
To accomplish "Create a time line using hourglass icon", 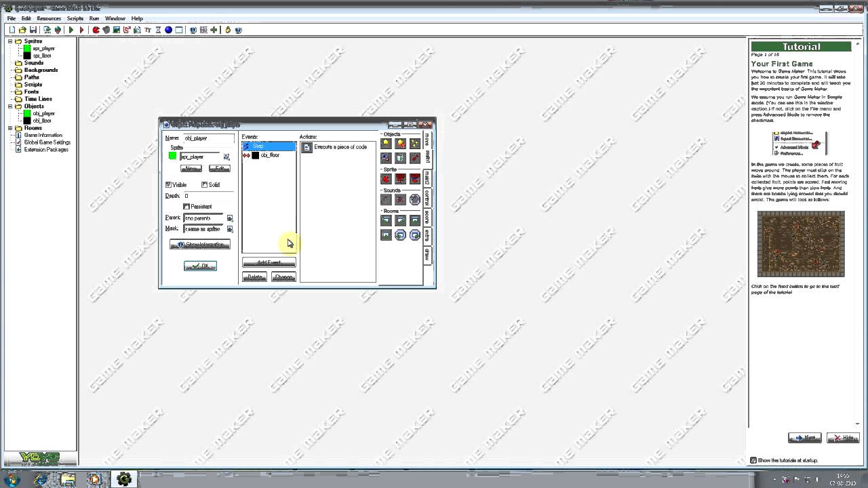I will (158, 30).
